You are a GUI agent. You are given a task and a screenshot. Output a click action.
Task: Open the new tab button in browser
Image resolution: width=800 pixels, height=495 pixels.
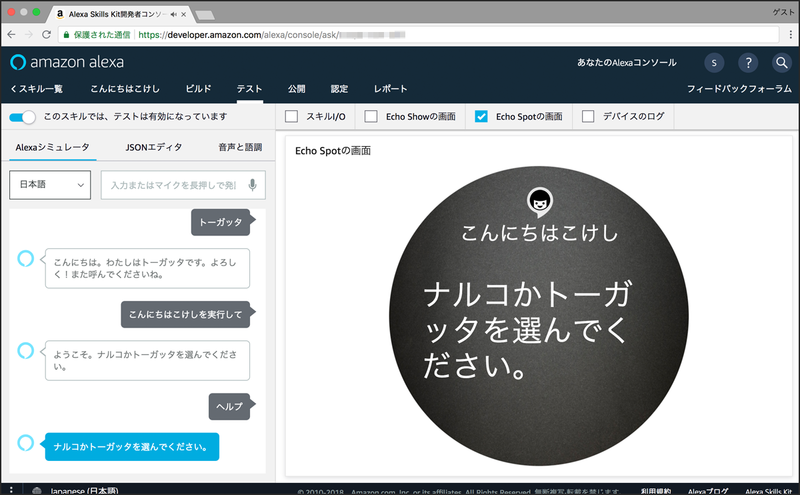pyautogui.click(x=205, y=15)
